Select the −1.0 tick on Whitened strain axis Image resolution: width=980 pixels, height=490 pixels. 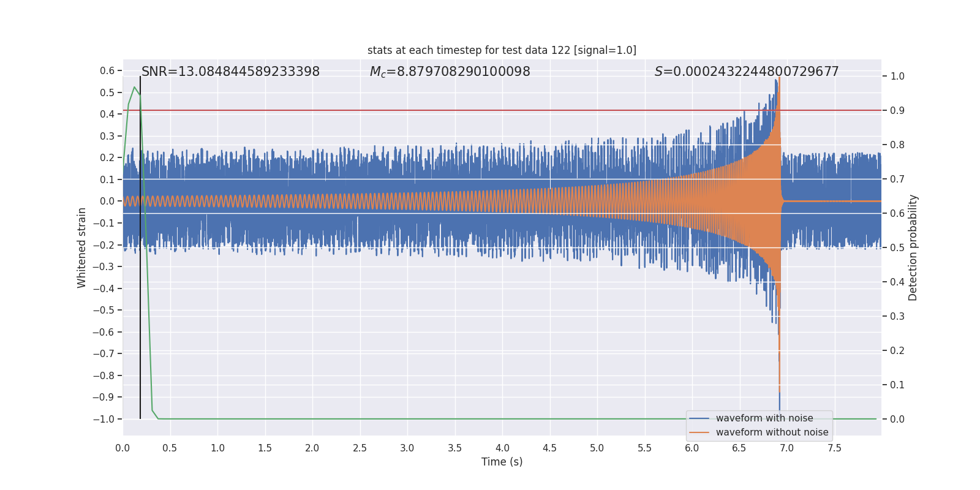(104, 419)
